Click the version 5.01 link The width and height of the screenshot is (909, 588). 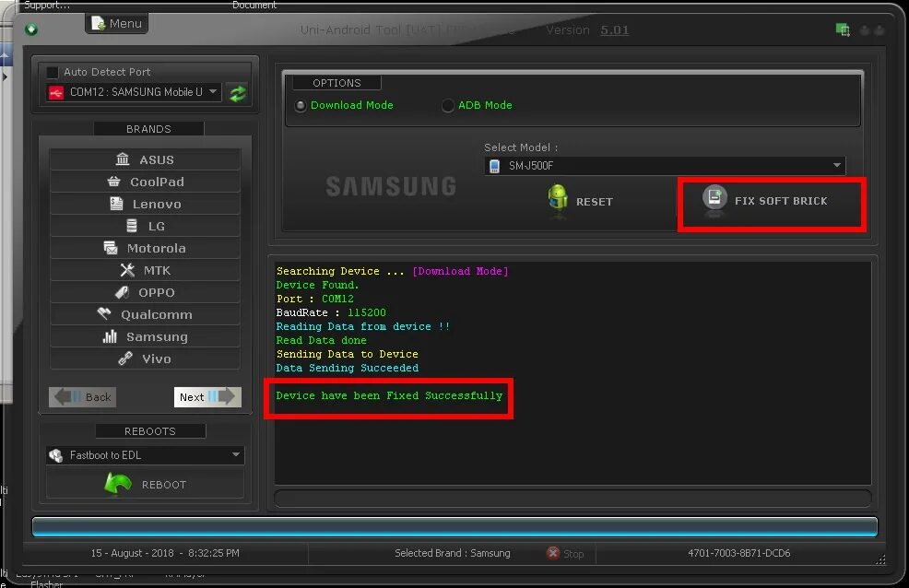(615, 30)
